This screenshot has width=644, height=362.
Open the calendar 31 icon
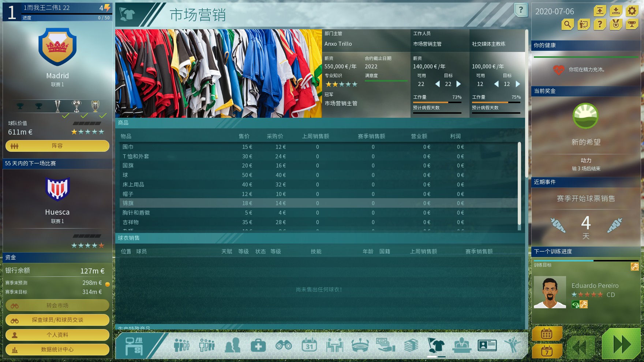tap(309, 345)
